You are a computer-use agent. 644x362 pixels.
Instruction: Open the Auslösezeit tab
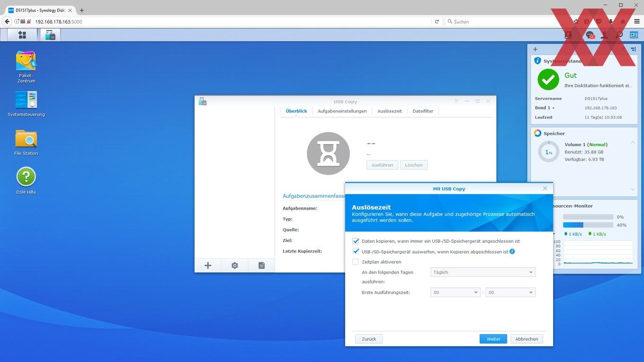(x=389, y=111)
